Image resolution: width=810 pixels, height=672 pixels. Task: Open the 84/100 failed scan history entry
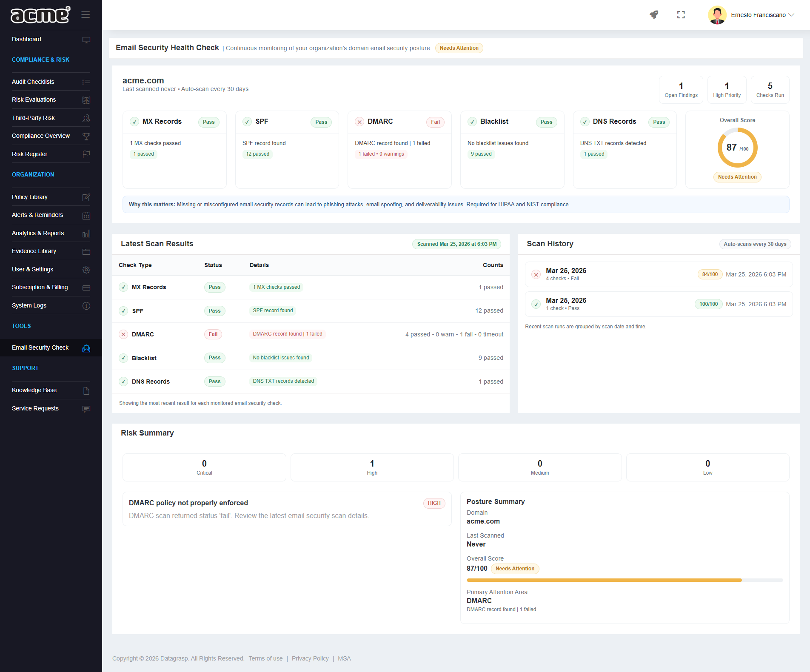click(659, 274)
